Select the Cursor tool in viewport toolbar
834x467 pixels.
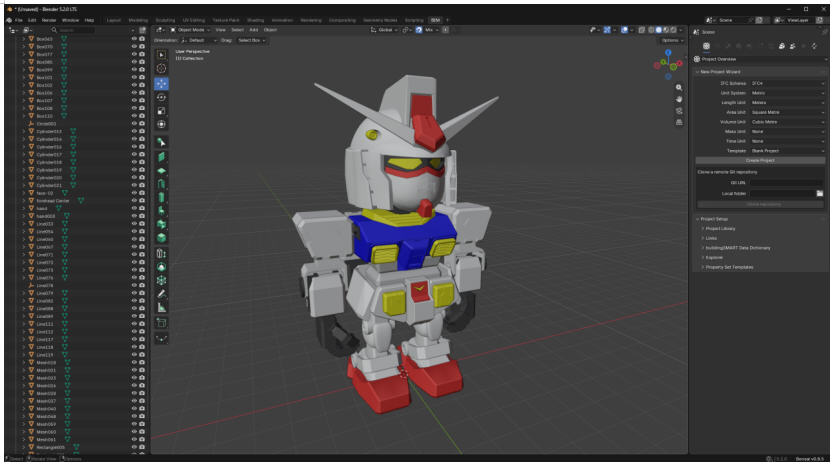161,69
